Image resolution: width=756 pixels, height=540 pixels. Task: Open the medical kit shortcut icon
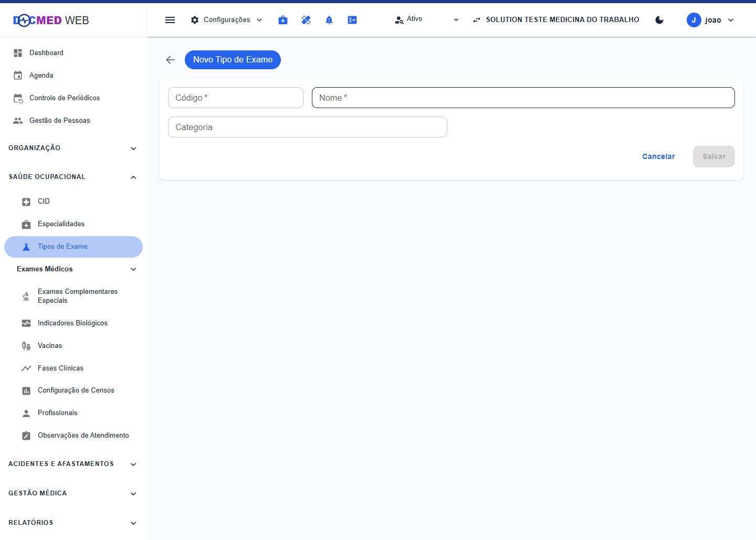(283, 20)
